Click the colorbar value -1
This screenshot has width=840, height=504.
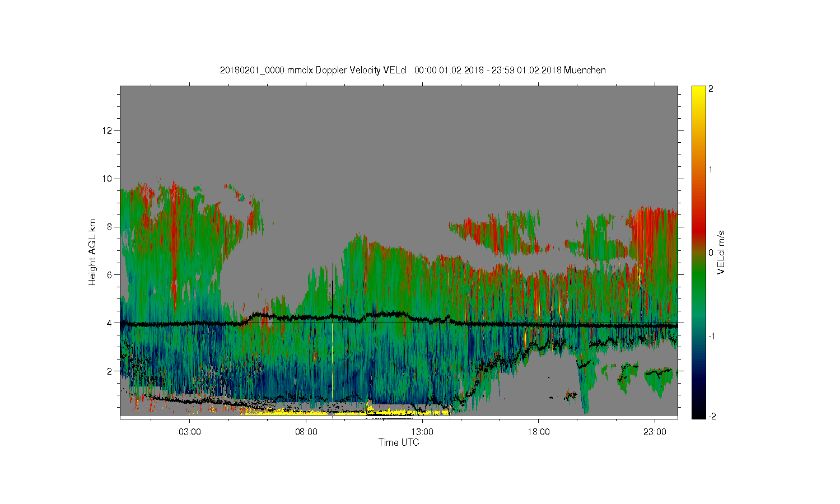point(711,335)
